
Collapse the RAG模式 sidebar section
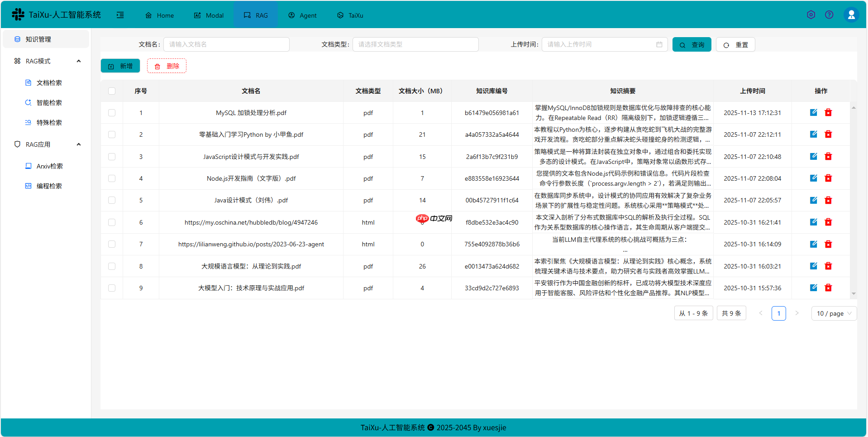pos(79,61)
